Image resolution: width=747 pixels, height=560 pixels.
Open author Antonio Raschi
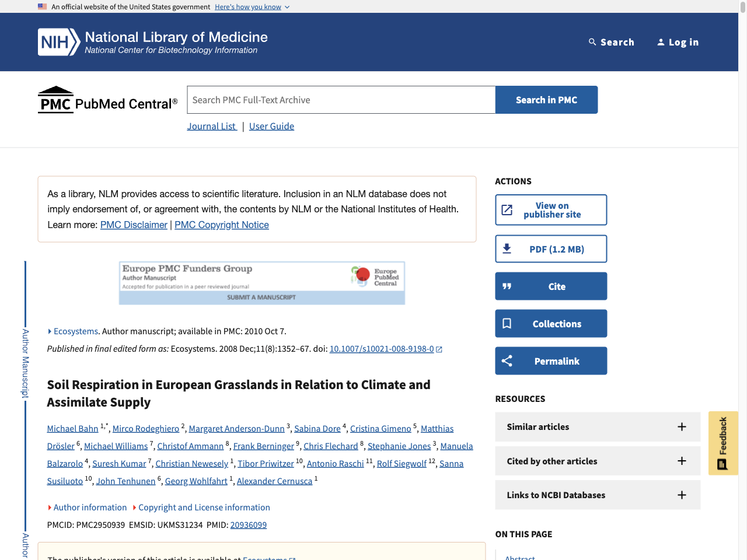(x=336, y=464)
